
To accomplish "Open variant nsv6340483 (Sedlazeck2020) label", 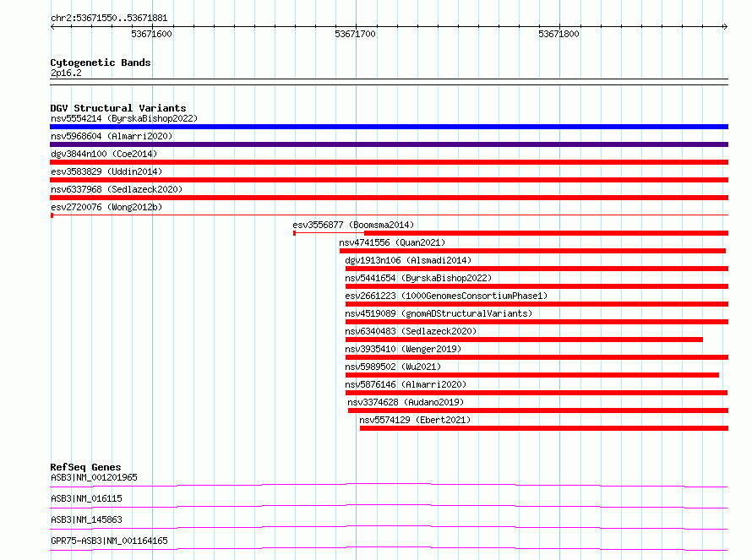I will coord(411,331).
